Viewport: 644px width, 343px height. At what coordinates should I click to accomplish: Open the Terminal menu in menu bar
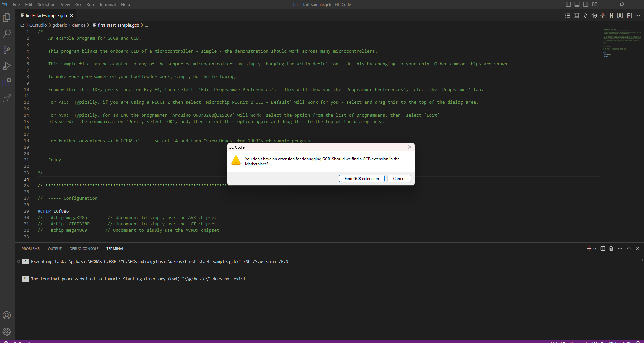[107, 4]
